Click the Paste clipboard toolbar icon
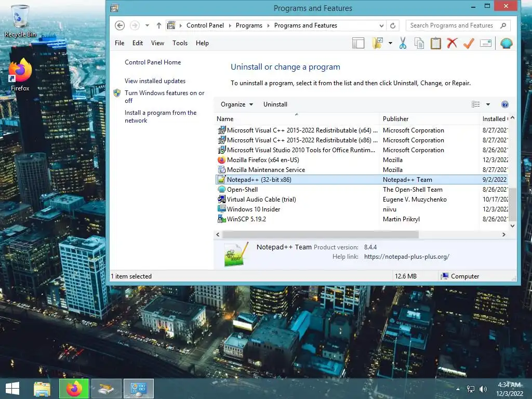This screenshot has width=532, height=399. (x=436, y=44)
